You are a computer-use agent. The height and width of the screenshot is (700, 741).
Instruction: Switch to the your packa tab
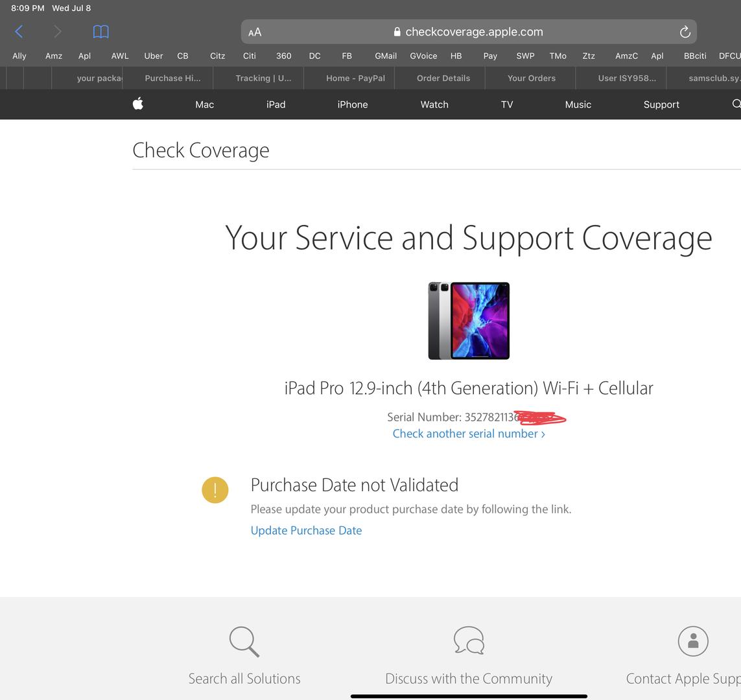coord(87,78)
